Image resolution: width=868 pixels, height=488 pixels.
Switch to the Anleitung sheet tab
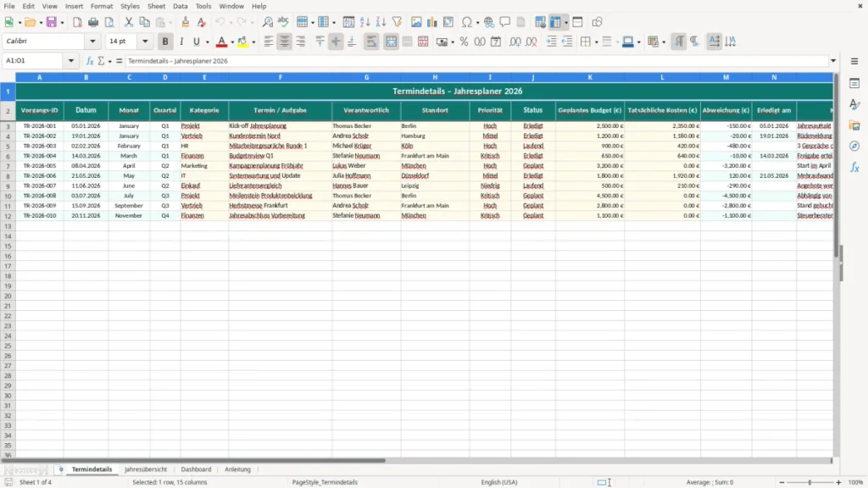point(237,469)
